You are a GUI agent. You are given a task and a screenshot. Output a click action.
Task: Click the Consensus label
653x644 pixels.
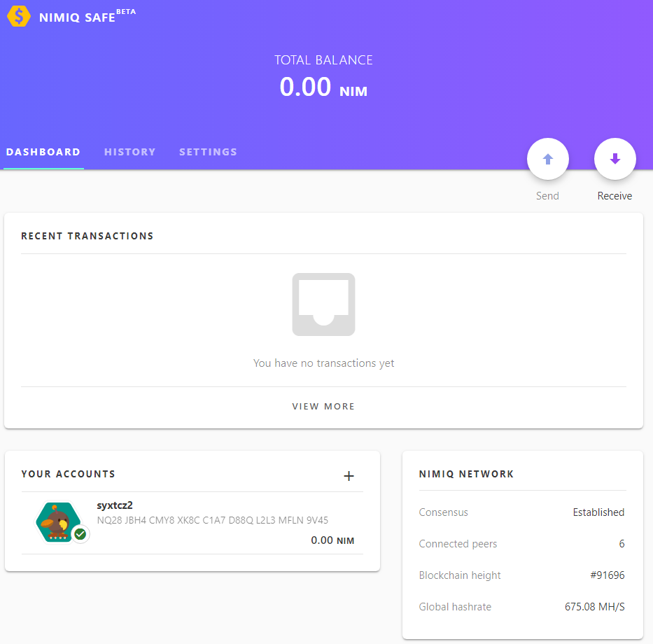(444, 512)
